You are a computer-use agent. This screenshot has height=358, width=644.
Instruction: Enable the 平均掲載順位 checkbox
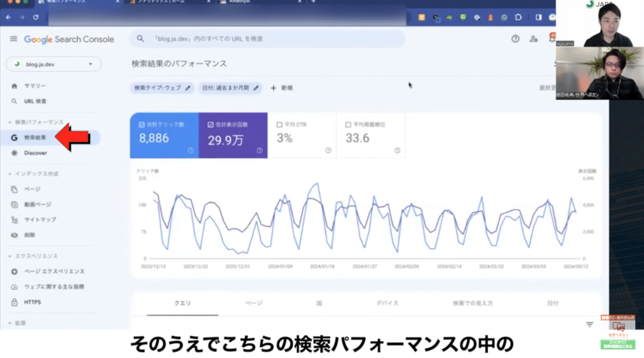click(348, 125)
